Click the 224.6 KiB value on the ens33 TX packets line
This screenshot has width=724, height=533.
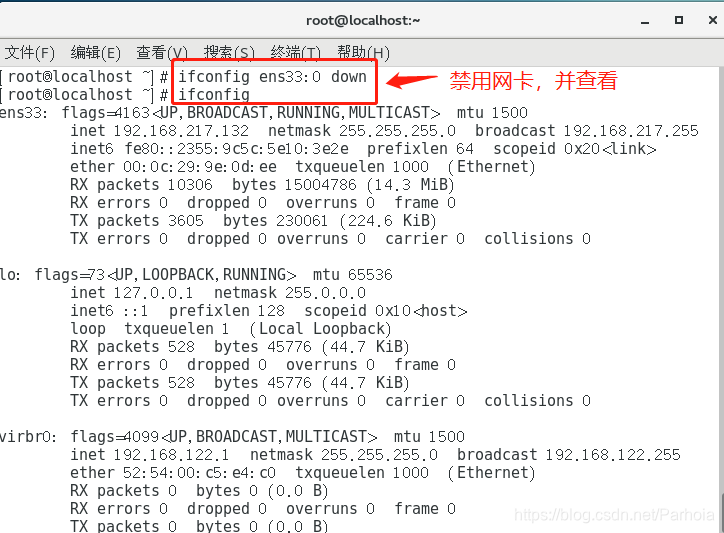388,221
